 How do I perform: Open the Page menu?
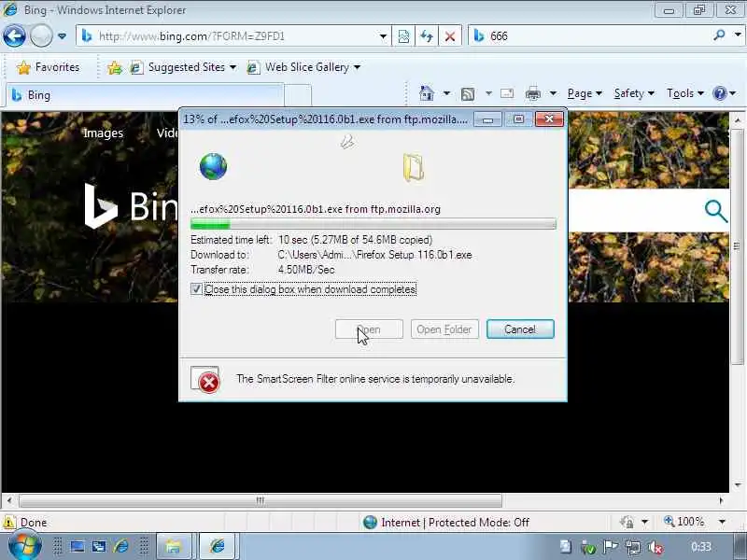[x=585, y=93]
